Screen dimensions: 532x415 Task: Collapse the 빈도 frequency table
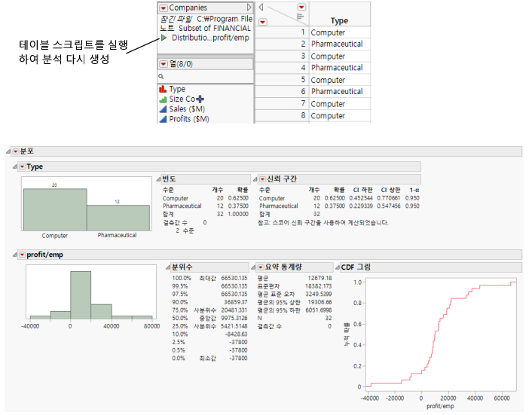[x=158, y=179]
